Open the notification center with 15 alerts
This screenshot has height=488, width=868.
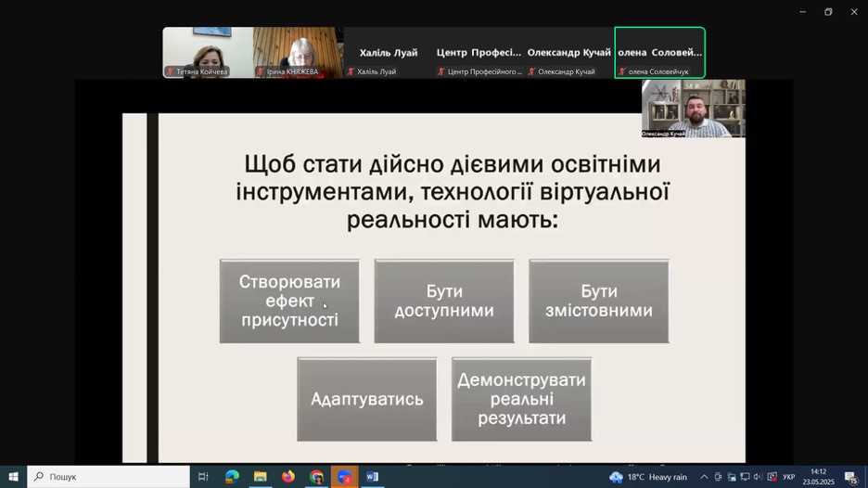(850, 477)
